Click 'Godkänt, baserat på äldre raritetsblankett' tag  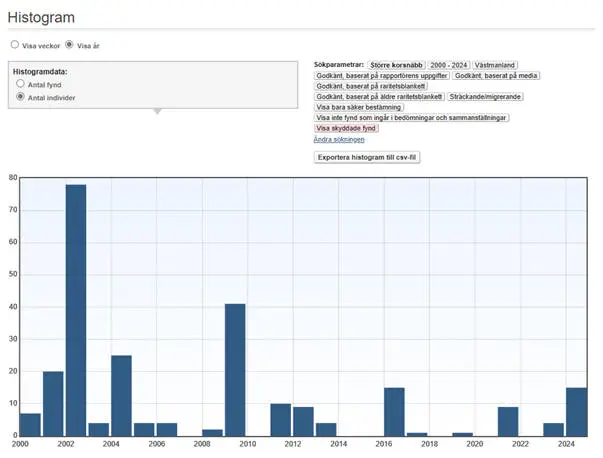379,96
